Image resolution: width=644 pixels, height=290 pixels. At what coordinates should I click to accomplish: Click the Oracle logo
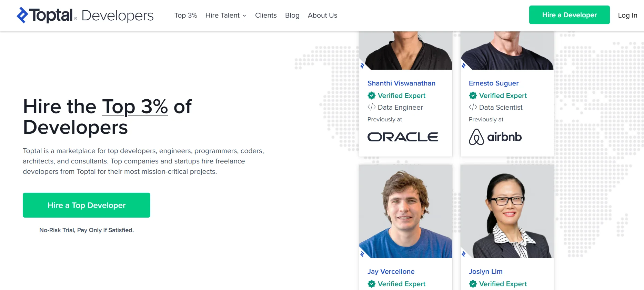click(x=403, y=137)
